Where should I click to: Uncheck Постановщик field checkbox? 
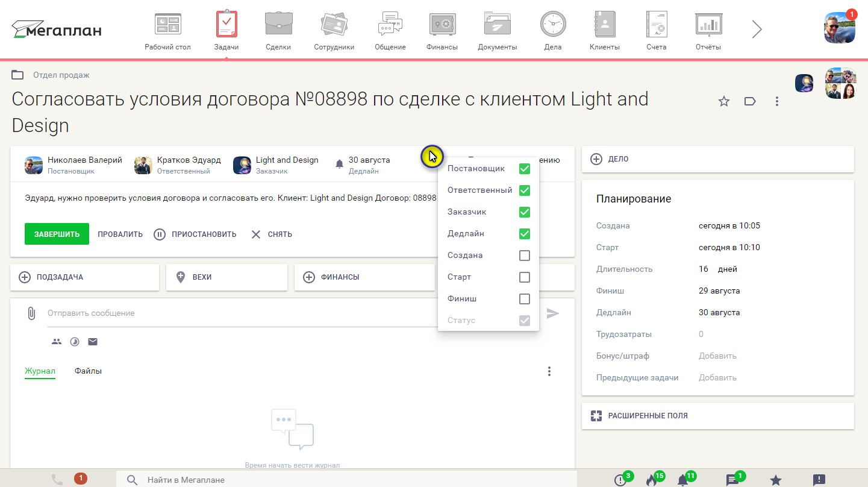[525, 169]
